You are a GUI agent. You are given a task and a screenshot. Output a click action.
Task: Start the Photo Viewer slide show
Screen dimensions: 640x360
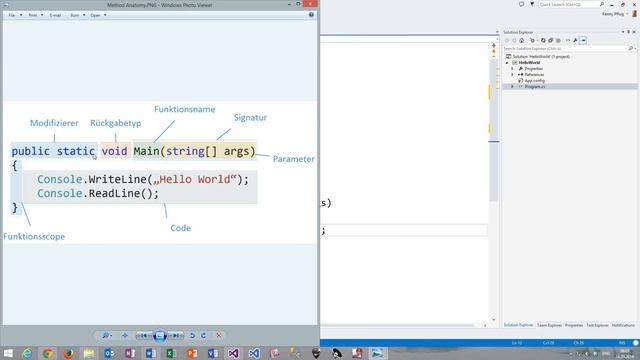click(x=160, y=336)
